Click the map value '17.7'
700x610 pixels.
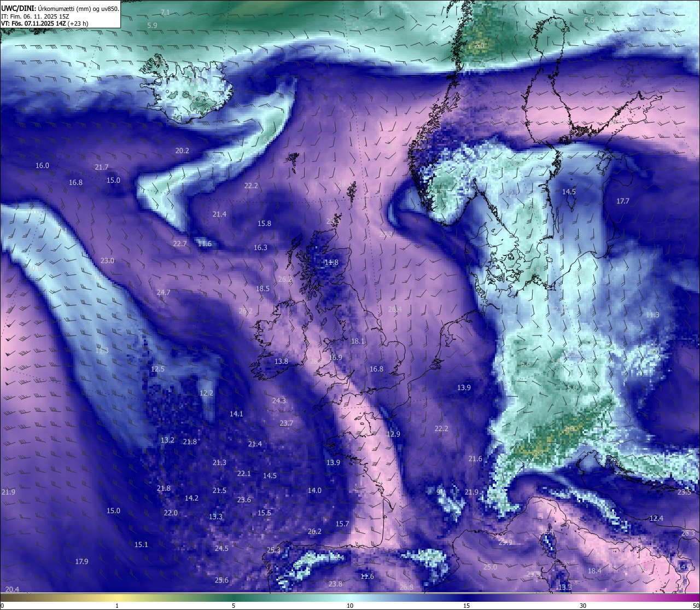623,201
